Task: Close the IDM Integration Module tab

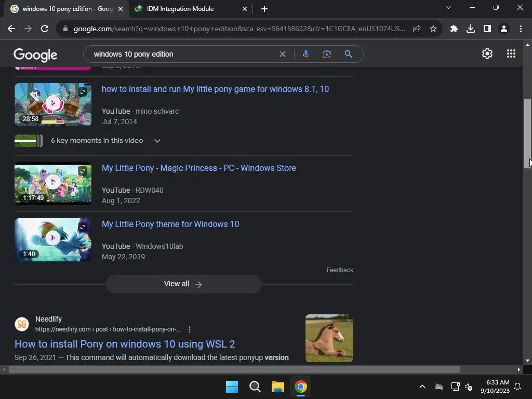Action: [244, 9]
